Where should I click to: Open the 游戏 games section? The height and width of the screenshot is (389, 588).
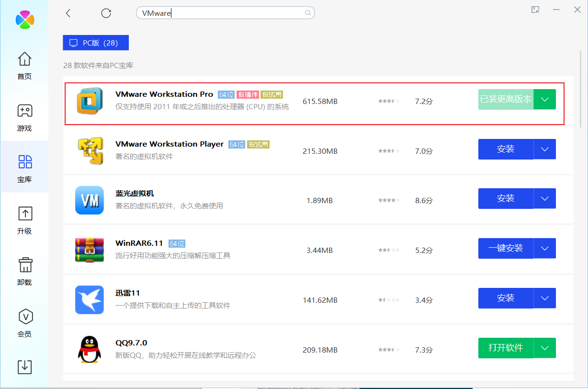24,117
